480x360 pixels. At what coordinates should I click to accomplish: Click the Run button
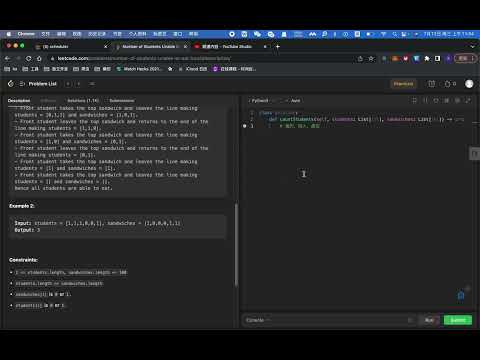click(x=429, y=320)
